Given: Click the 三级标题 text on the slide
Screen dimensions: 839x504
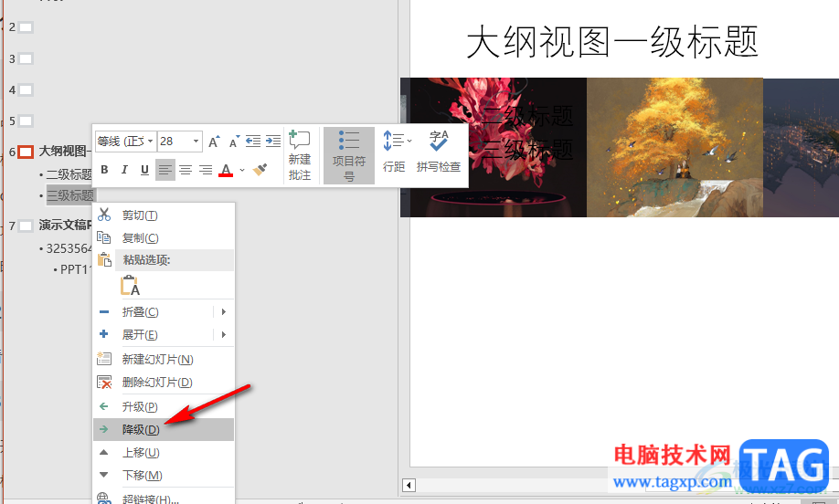Looking at the screenshot, I should [x=527, y=150].
